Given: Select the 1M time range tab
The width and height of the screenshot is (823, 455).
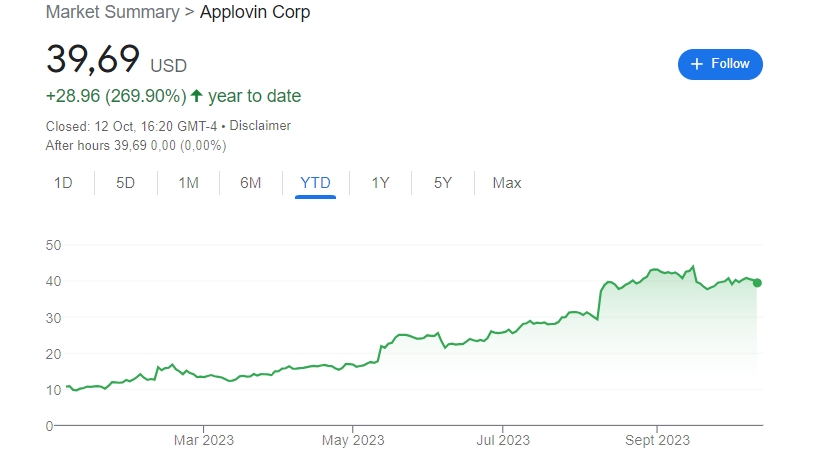Looking at the screenshot, I should [x=188, y=183].
